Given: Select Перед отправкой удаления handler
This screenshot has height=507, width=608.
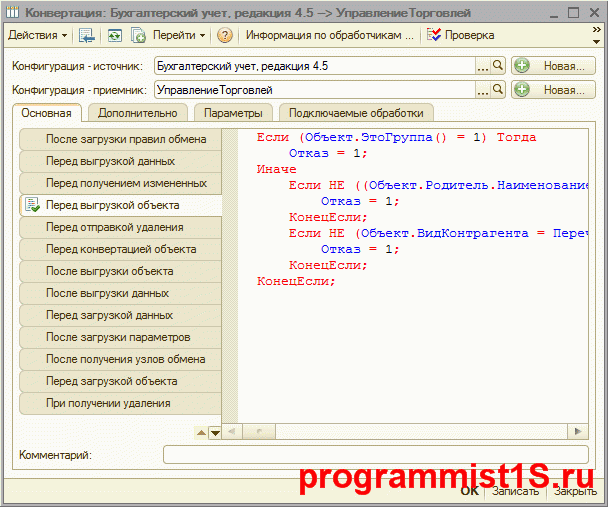Looking at the screenshot, I should tap(121, 228).
